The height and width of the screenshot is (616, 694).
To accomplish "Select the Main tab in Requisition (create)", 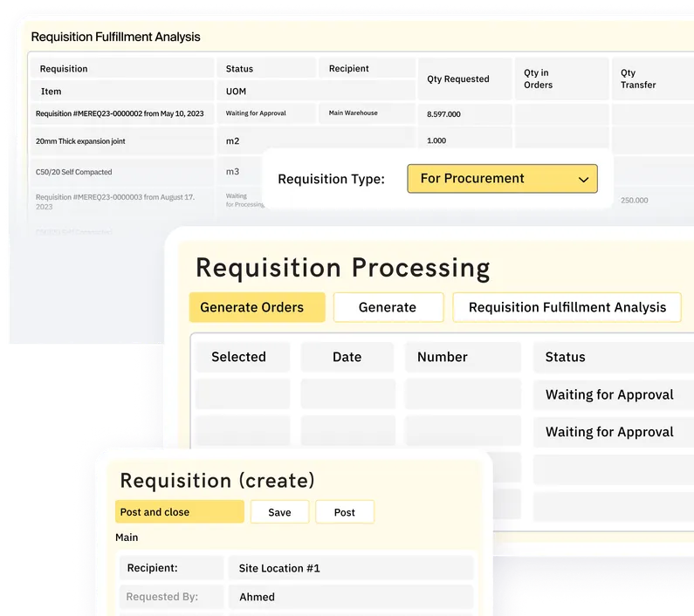I will pyautogui.click(x=127, y=537).
